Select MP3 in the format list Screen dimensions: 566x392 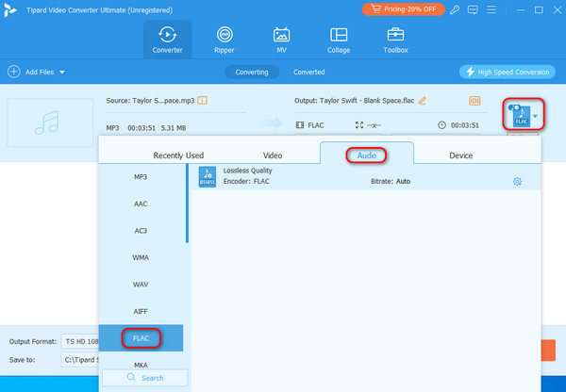click(141, 177)
